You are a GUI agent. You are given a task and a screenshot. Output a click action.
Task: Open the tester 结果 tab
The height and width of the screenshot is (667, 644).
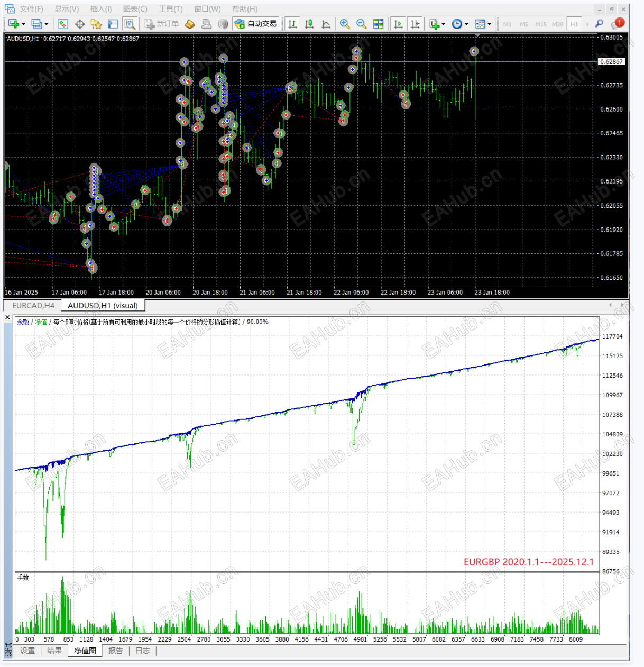[54, 651]
